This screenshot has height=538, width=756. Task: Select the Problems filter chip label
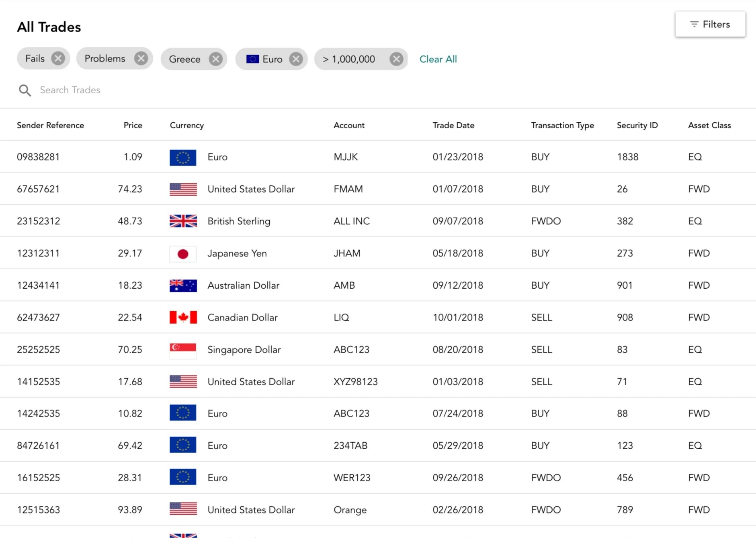[105, 59]
